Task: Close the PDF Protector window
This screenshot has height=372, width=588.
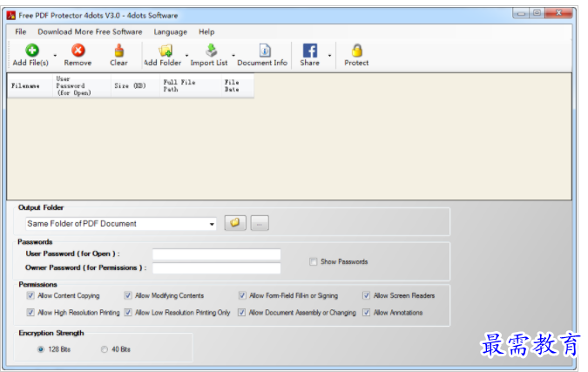Action: 558,13
